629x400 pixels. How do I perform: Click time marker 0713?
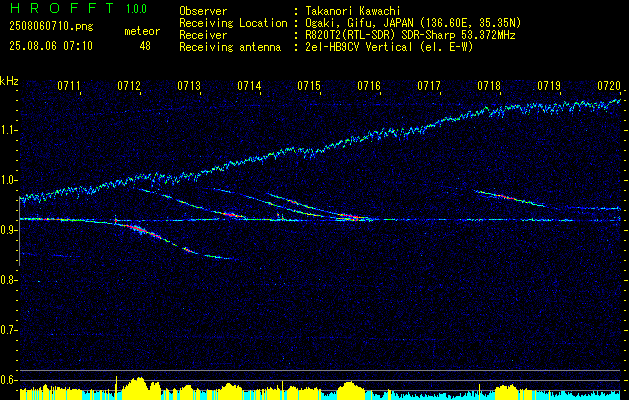tap(189, 85)
